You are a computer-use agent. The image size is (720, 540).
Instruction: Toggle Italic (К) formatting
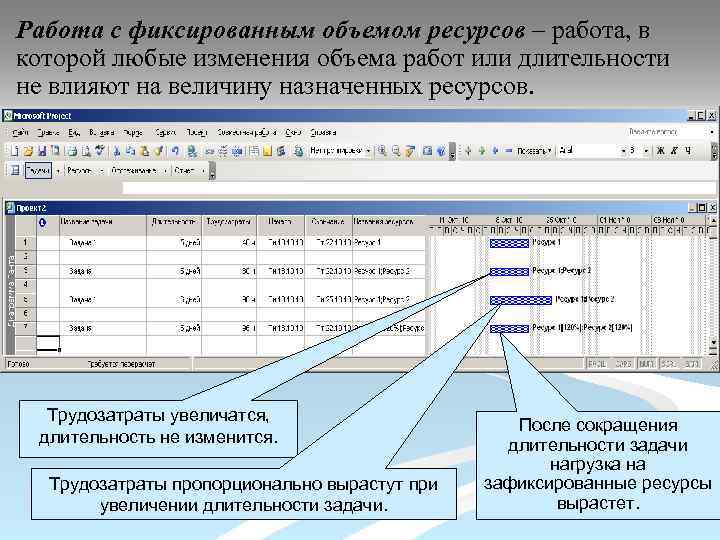(x=674, y=151)
